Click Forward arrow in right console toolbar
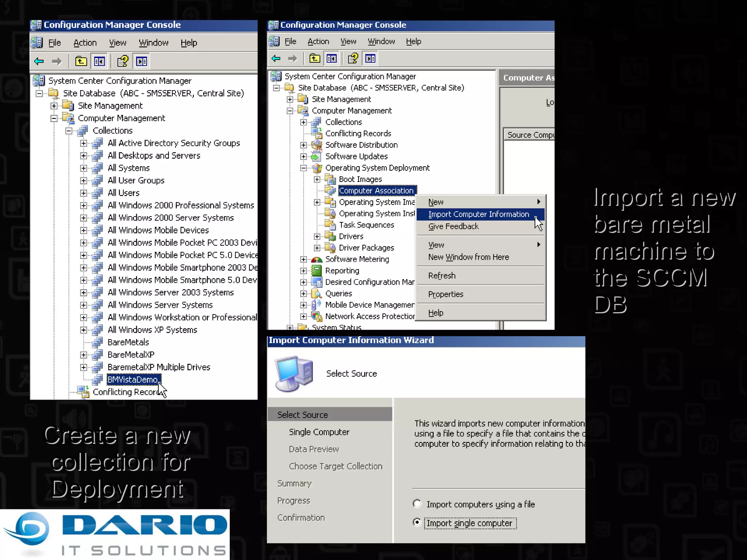The image size is (747, 560). [x=293, y=58]
